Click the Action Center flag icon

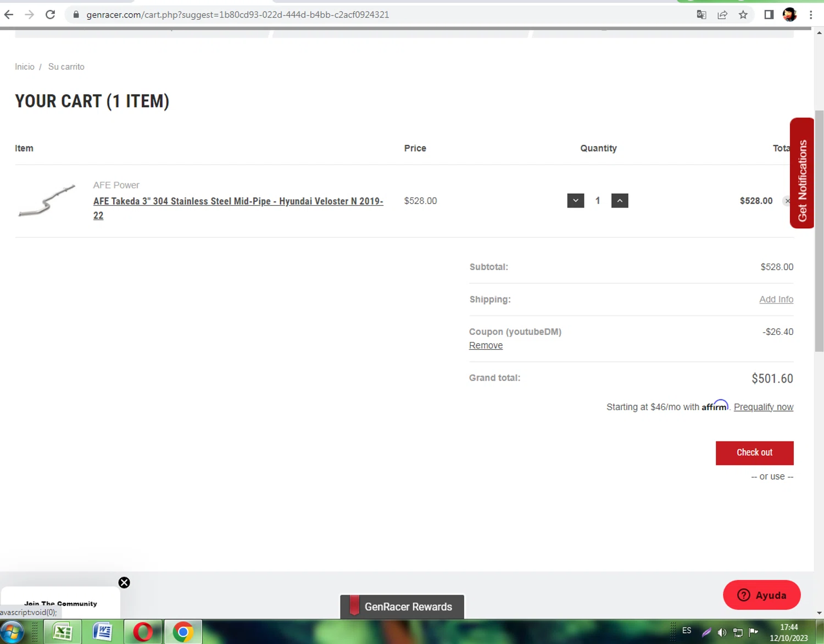753,632
